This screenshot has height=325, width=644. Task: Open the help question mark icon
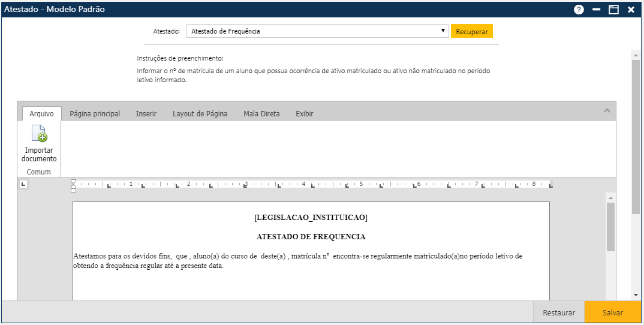[579, 10]
